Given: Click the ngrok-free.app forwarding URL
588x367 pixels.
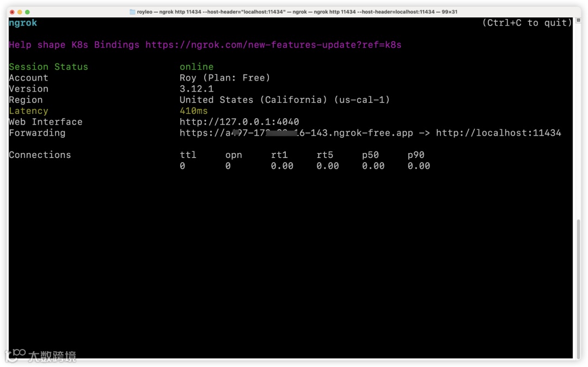Looking at the screenshot, I should tap(296, 133).
